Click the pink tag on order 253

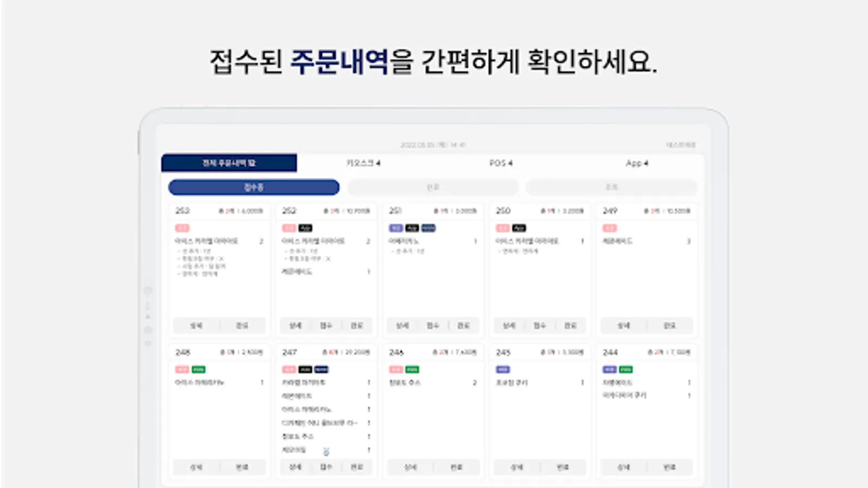[x=182, y=228]
